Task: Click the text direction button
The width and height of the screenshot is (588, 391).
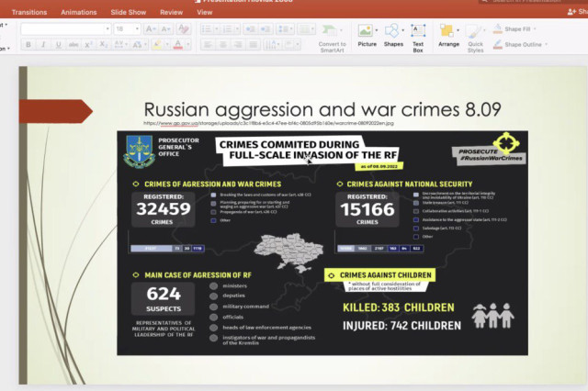Action: [272, 45]
